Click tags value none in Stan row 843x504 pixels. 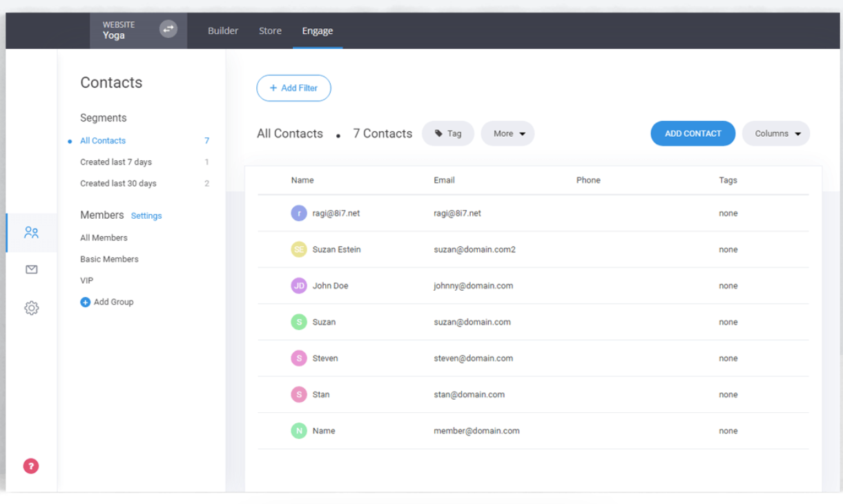728,394
